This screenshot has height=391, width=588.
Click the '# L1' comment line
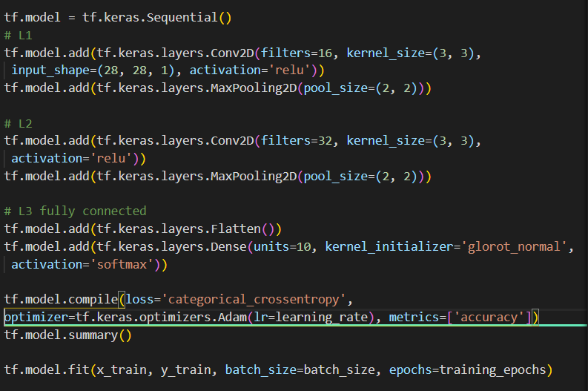pos(18,36)
